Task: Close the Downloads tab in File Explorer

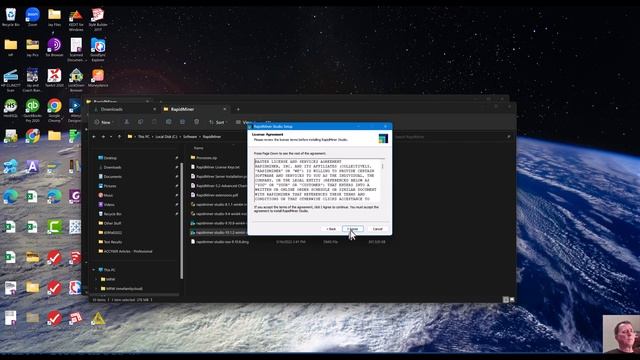Action: coord(154,109)
